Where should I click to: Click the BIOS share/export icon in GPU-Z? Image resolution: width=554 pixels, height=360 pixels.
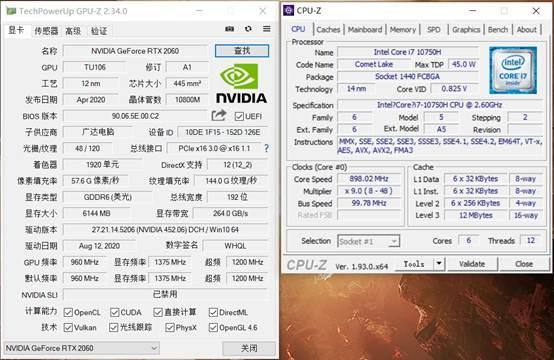(219, 116)
